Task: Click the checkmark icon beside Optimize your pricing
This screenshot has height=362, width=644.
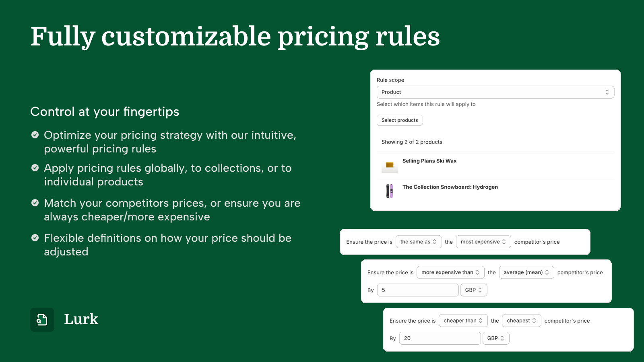Action: tap(35, 135)
